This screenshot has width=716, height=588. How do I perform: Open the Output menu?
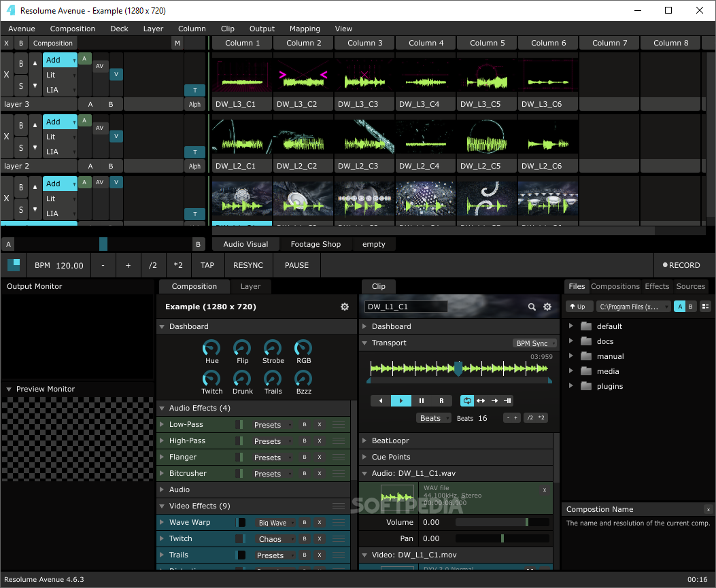[x=262, y=29]
